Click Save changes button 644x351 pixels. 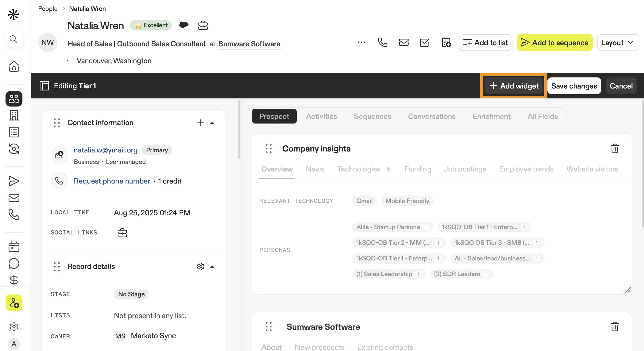[x=574, y=86]
